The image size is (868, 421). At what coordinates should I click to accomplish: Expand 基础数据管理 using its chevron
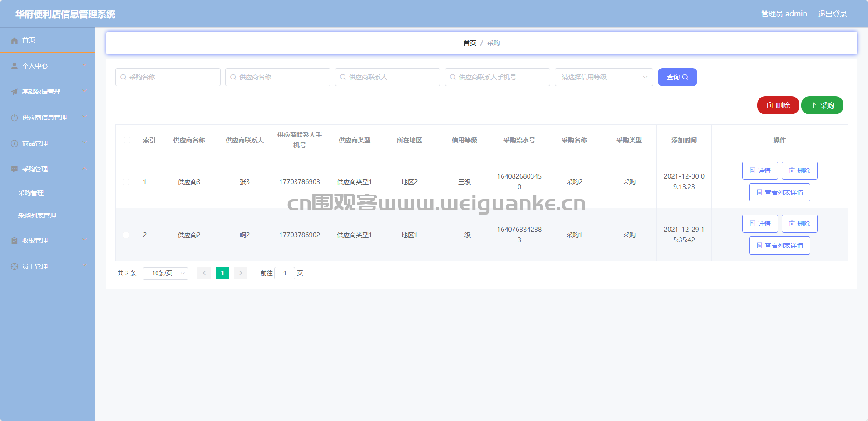[x=85, y=91]
